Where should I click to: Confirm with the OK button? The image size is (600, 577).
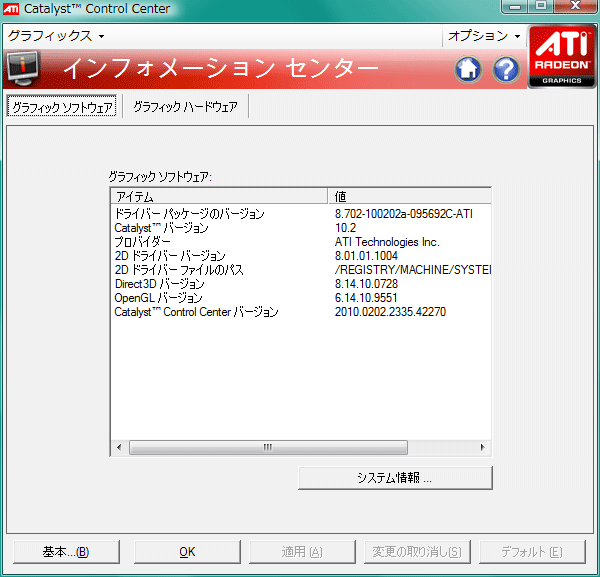point(187,552)
